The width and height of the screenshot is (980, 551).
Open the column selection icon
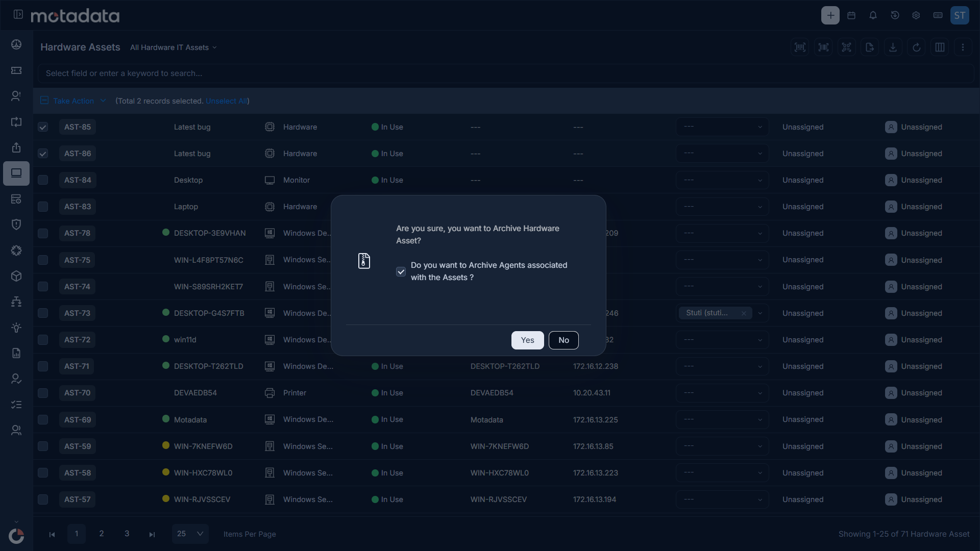(x=940, y=47)
